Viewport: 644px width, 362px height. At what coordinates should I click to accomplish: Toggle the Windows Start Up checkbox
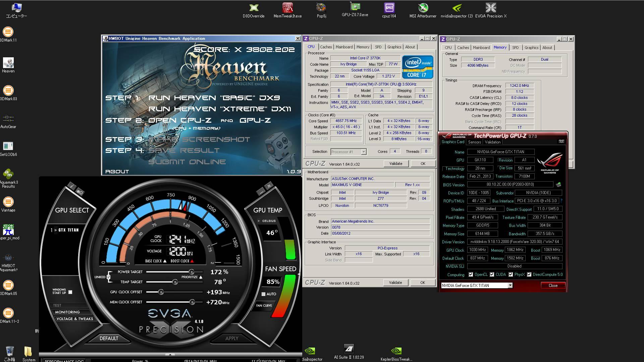pyautogui.click(x=70, y=292)
